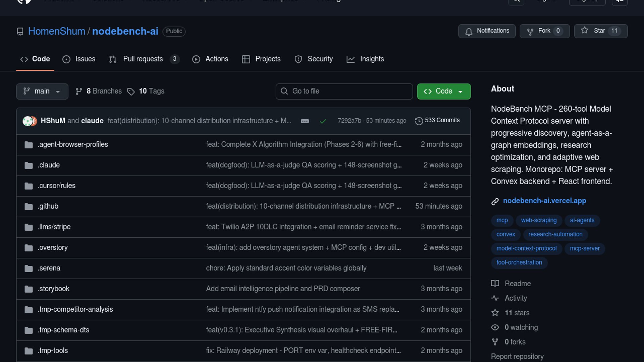The height and width of the screenshot is (362, 644).
Task: Open the green Code dropdown
Action: [443, 92]
